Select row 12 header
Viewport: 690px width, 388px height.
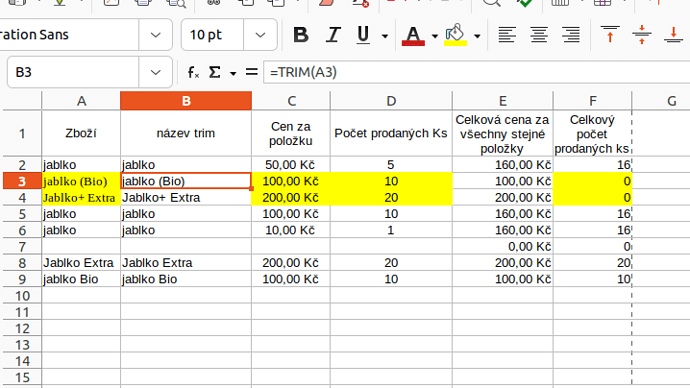point(22,329)
